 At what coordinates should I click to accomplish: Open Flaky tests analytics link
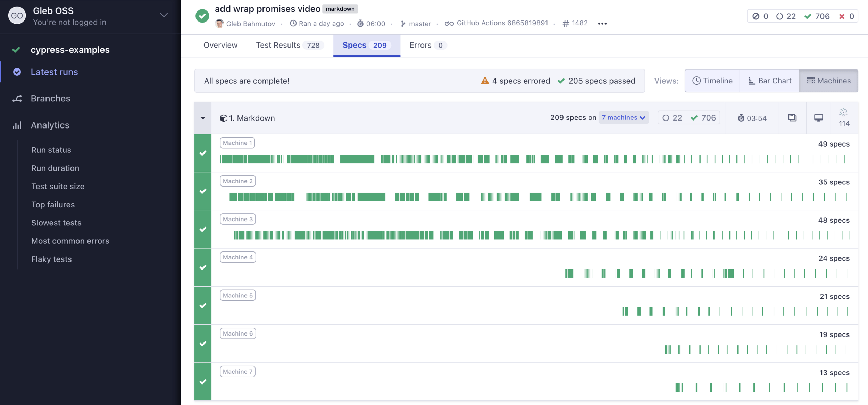coord(51,259)
